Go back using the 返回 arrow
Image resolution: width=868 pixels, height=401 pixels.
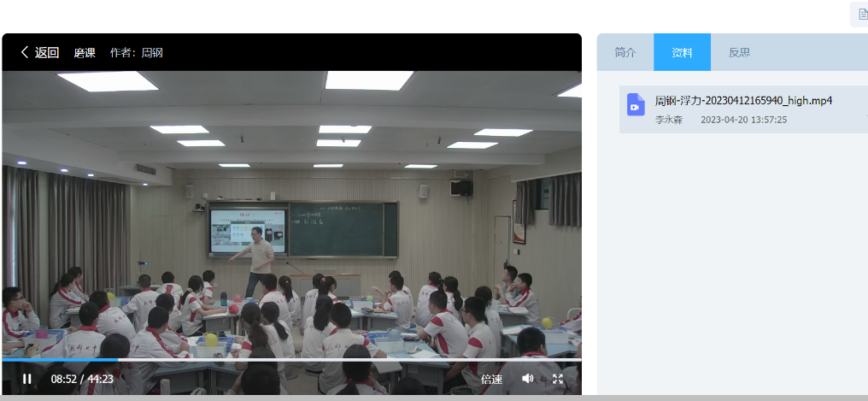click(40, 53)
